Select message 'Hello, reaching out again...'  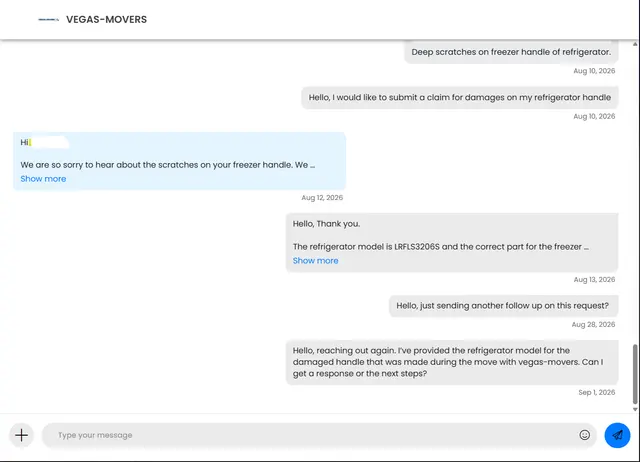coord(452,362)
